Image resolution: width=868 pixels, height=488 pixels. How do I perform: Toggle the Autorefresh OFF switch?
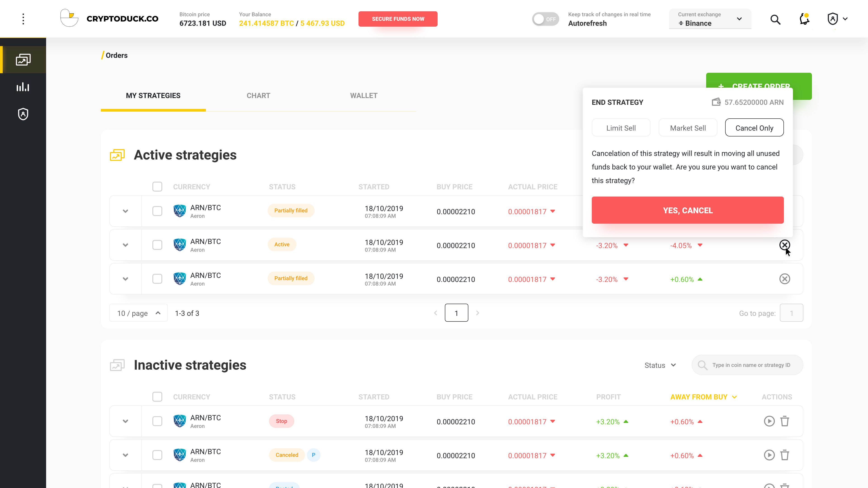(x=545, y=19)
